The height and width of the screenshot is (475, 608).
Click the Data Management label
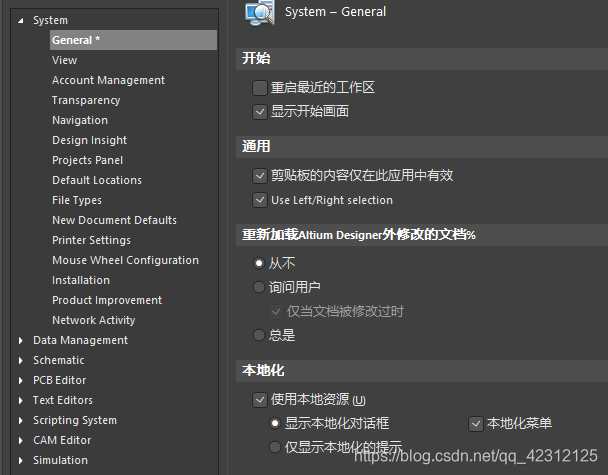pos(80,340)
